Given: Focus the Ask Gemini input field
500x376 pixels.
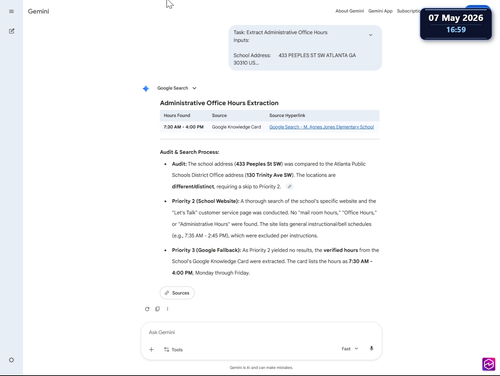Looking at the screenshot, I should 261,332.
